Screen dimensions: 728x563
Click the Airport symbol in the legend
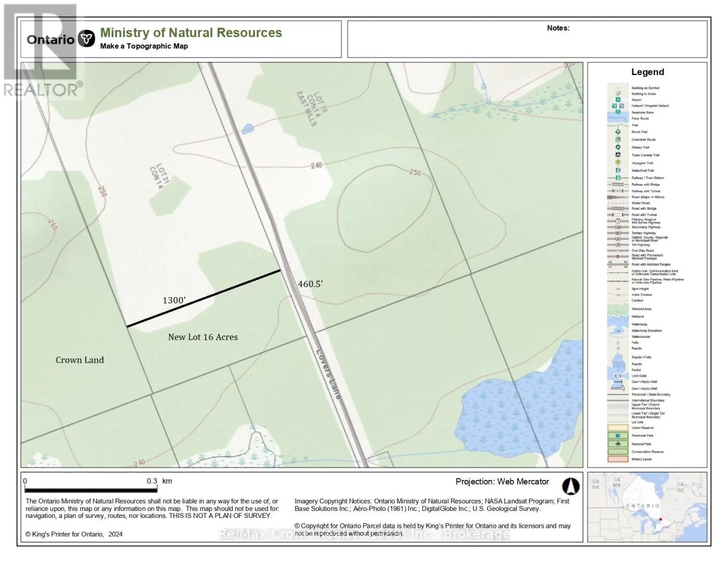618,100
